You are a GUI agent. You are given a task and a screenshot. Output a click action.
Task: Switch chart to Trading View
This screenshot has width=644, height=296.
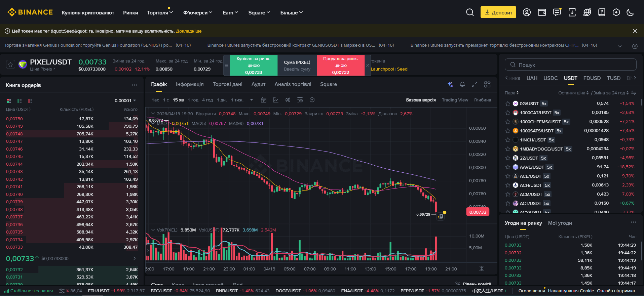455,100
